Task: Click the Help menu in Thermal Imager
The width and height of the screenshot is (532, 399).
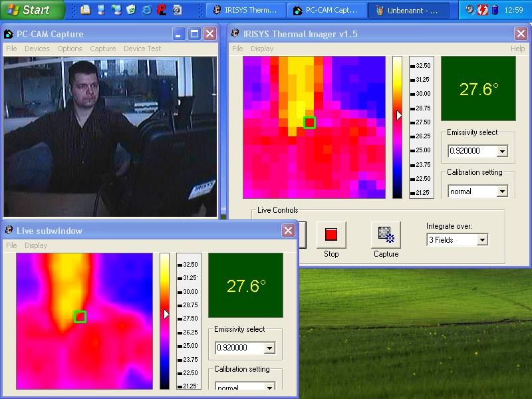Action: pyautogui.click(x=517, y=49)
